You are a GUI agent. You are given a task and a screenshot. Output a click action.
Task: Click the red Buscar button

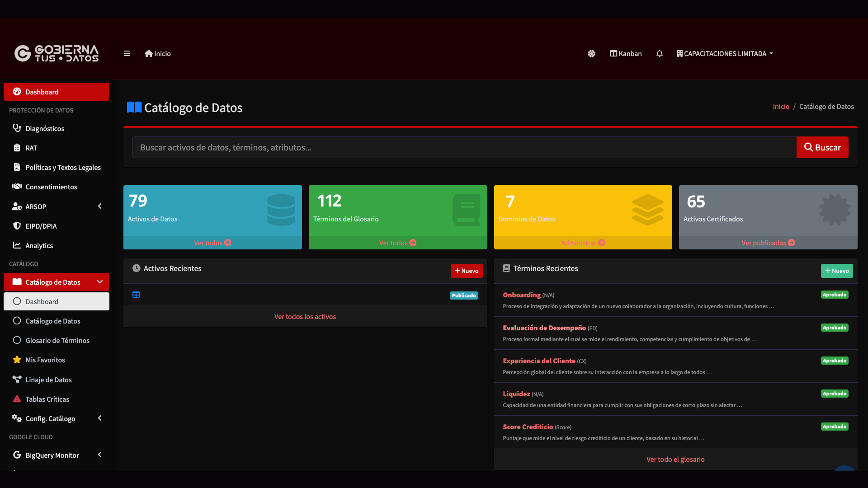(822, 147)
